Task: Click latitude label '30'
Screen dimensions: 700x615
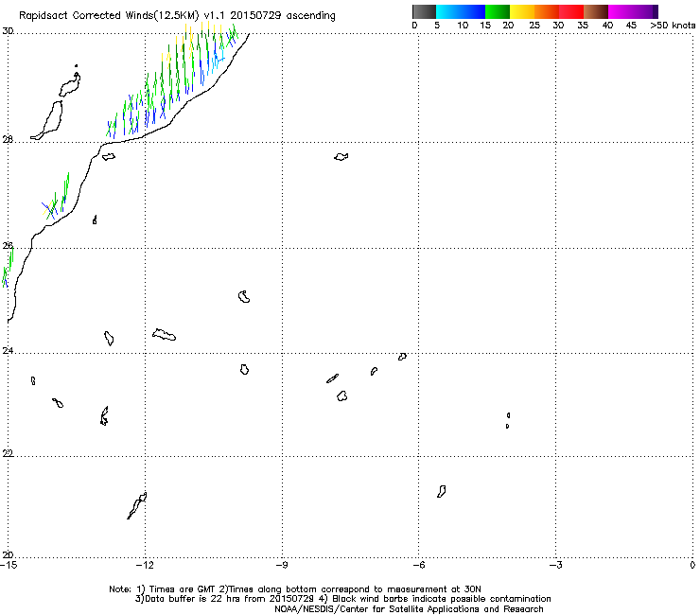Action: tap(8, 31)
